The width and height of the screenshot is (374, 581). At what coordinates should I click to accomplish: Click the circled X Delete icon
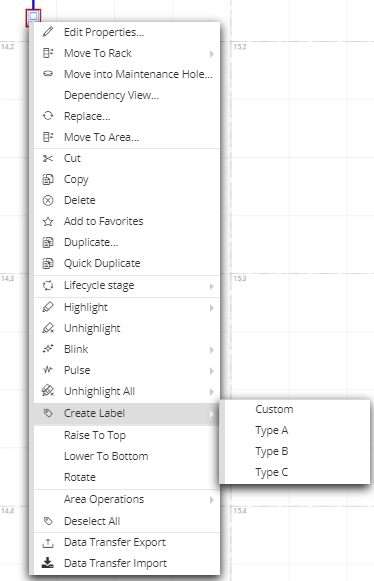click(x=48, y=200)
